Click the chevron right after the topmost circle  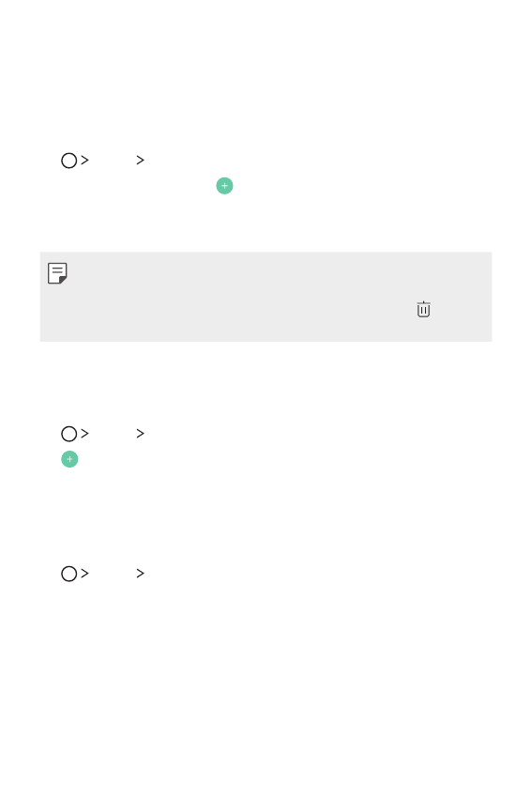85,161
